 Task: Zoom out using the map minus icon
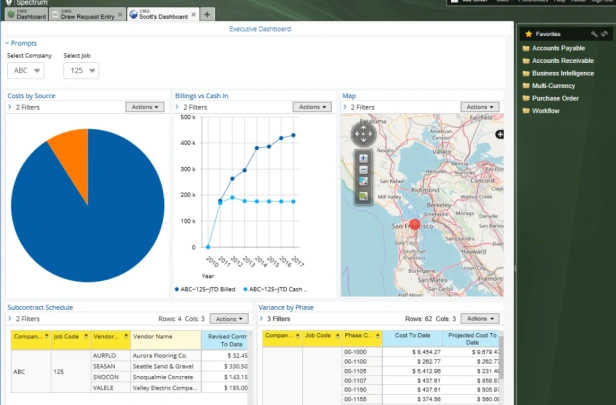tap(363, 170)
